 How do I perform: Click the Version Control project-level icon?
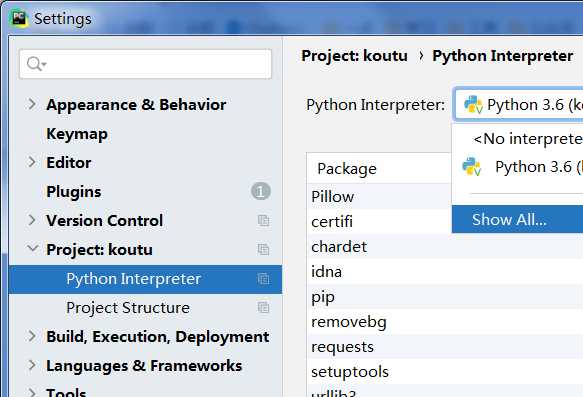pos(263,220)
